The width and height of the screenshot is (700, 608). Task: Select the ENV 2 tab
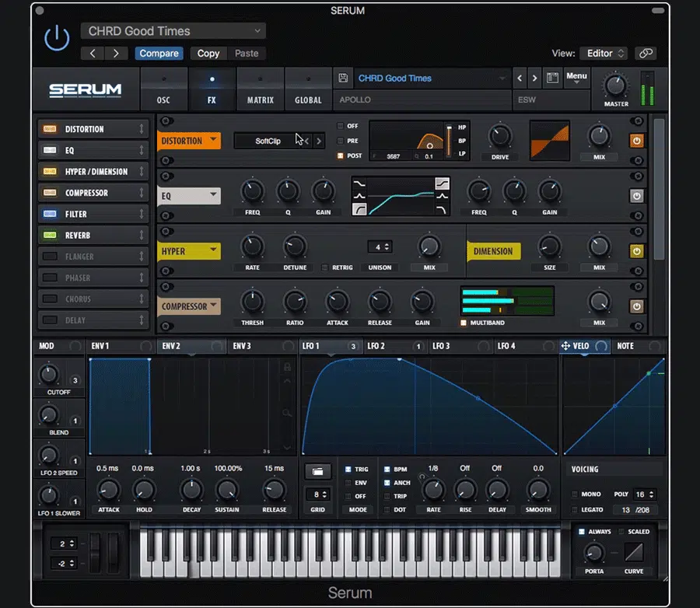pos(191,346)
